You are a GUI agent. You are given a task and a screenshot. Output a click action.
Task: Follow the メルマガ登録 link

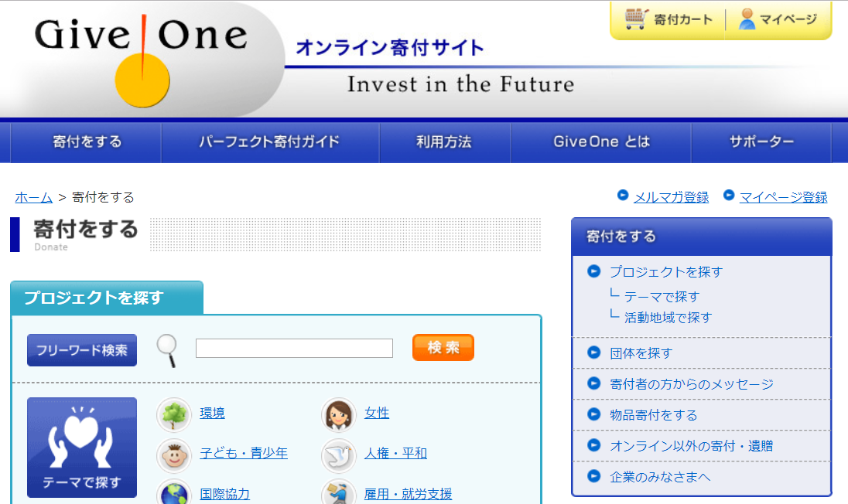tap(671, 197)
